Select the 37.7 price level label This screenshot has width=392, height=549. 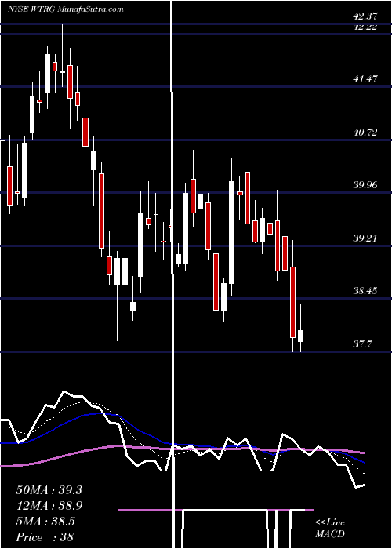click(362, 344)
